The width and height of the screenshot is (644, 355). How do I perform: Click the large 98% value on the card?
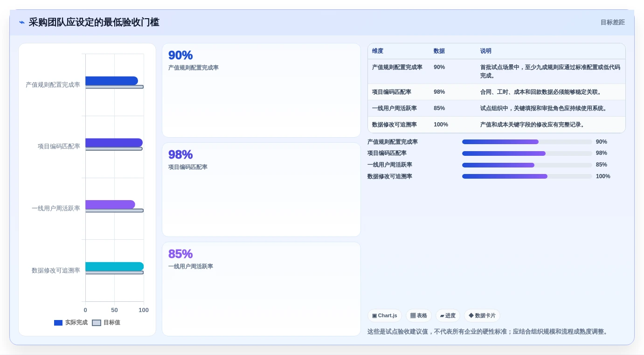tap(180, 154)
